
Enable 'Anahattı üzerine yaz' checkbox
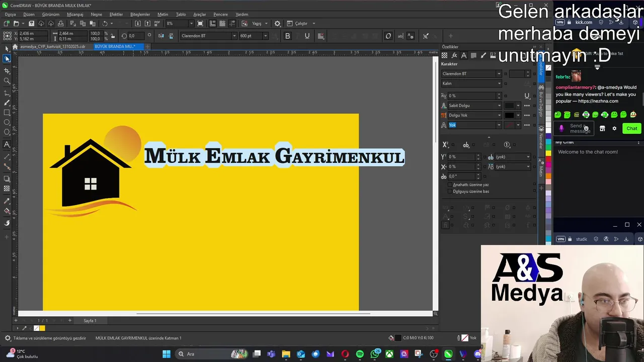pos(450,185)
